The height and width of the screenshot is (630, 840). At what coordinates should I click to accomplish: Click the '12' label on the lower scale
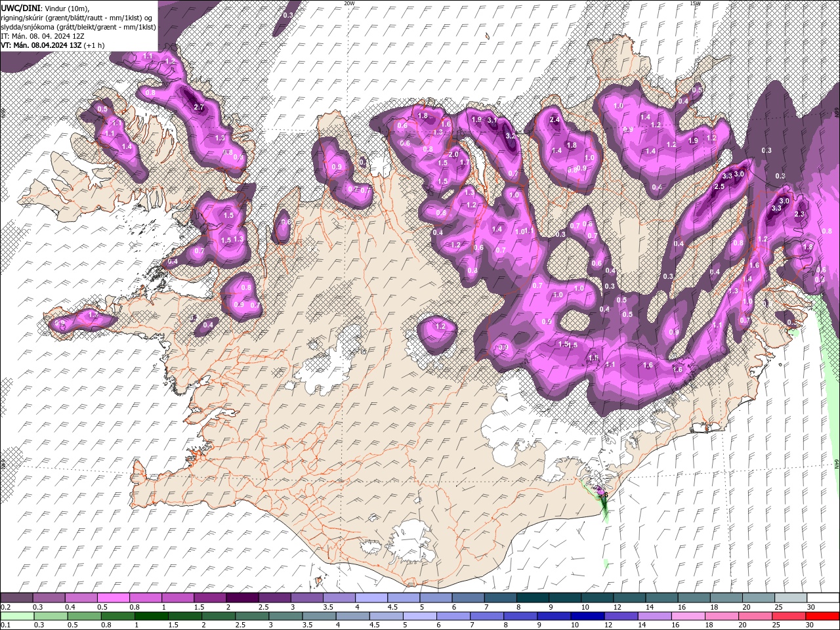click(x=608, y=625)
